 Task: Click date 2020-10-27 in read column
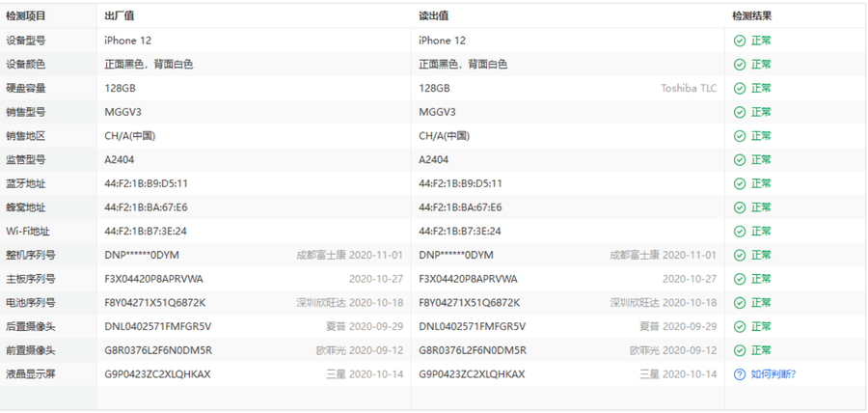click(690, 279)
